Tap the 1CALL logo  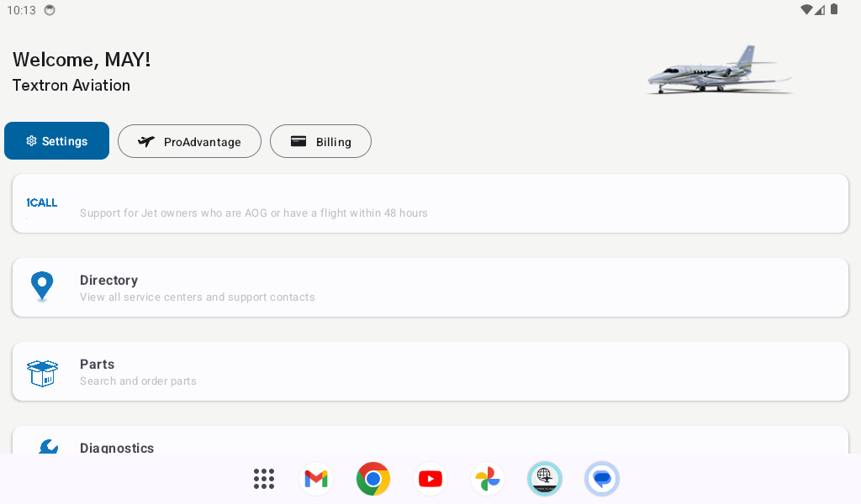tap(42, 203)
